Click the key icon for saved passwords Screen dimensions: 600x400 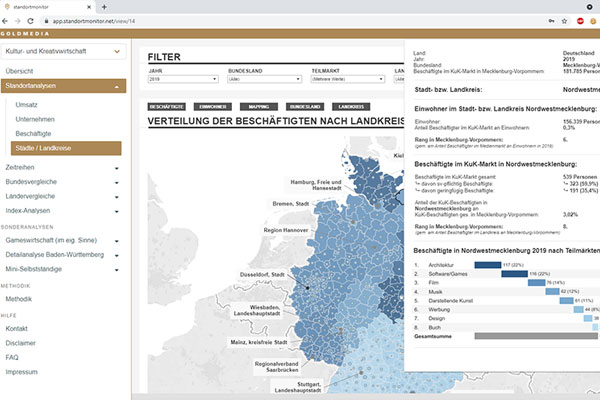point(551,21)
